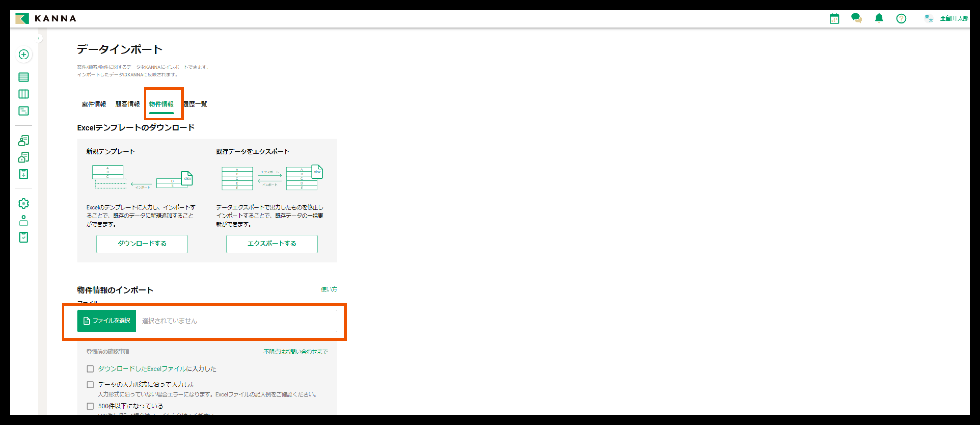Check the 500件以下になっている checkbox

point(90,406)
